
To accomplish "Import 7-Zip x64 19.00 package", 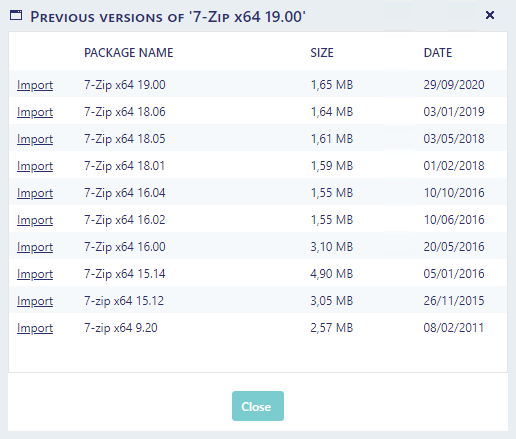I will click(x=35, y=85).
